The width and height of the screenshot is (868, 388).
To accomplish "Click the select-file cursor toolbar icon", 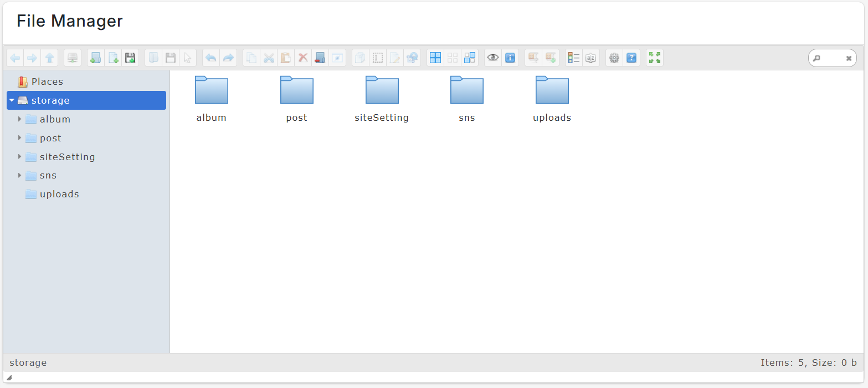I will (x=188, y=58).
